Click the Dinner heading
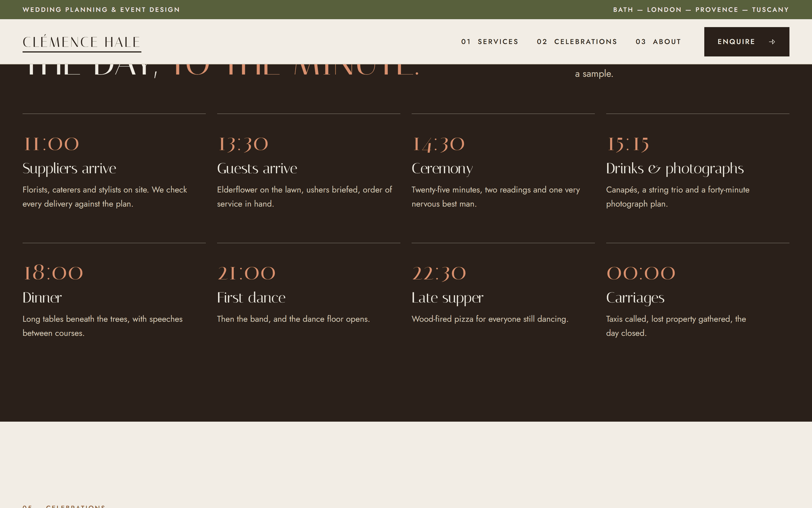The image size is (812, 508). click(x=42, y=298)
